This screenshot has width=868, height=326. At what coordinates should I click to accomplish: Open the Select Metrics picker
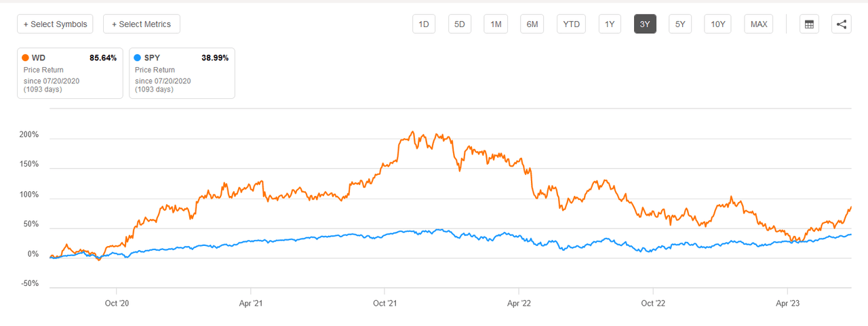141,24
